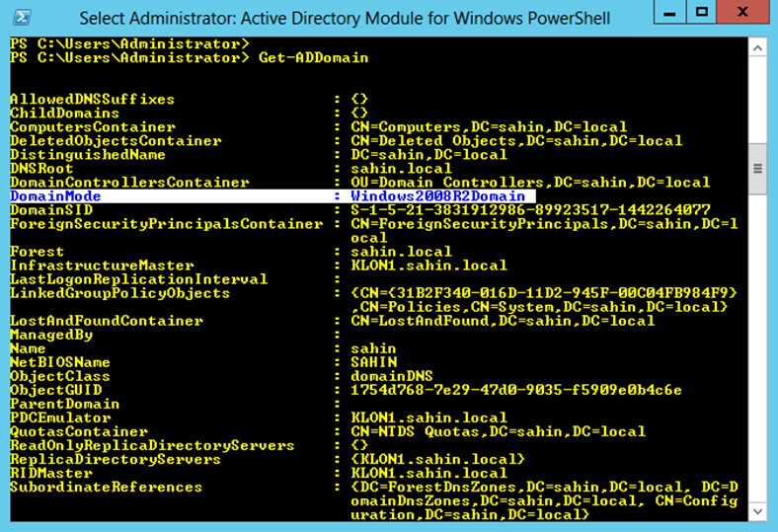Click the ParentDomain property name
The height and width of the screenshot is (532, 778).
(x=64, y=404)
